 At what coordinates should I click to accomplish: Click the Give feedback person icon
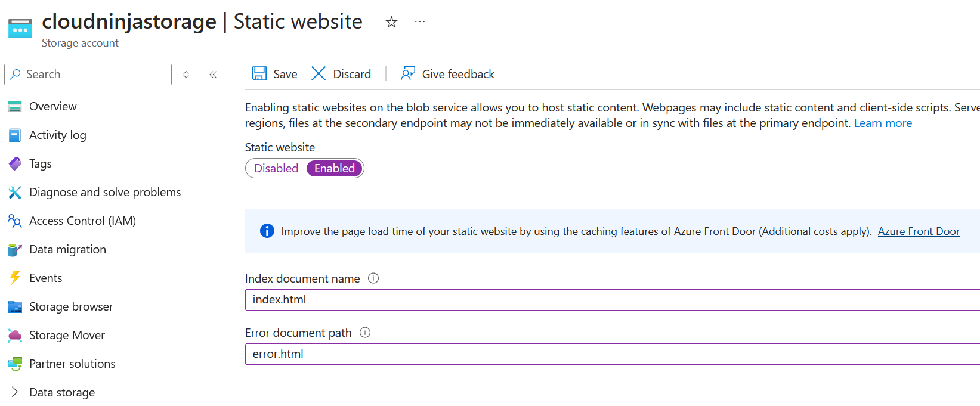[x=408, y=73]
